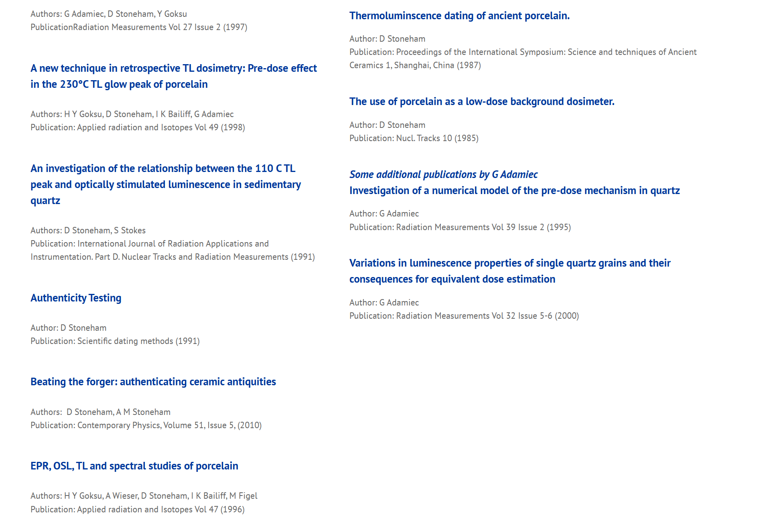Screen dimensions: 773x532
Task: Click the 'Contemporary Physics, Volume 51' publication line
Action: (146, 425)
